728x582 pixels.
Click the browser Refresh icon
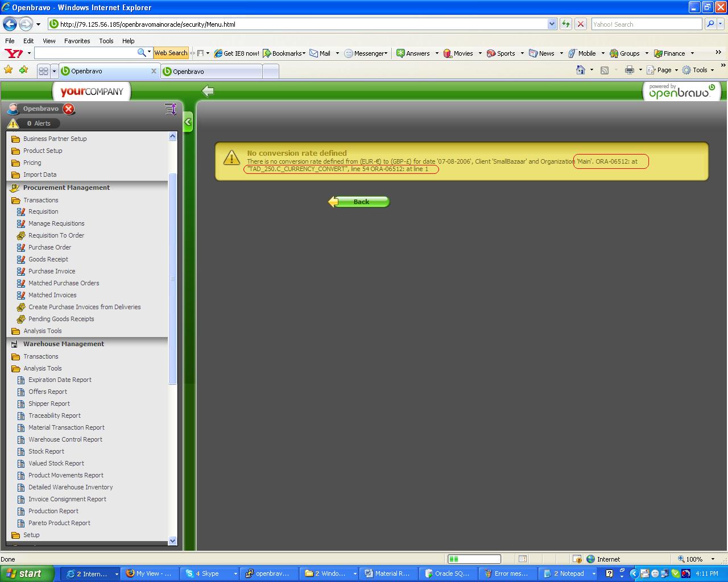(566, 24)
